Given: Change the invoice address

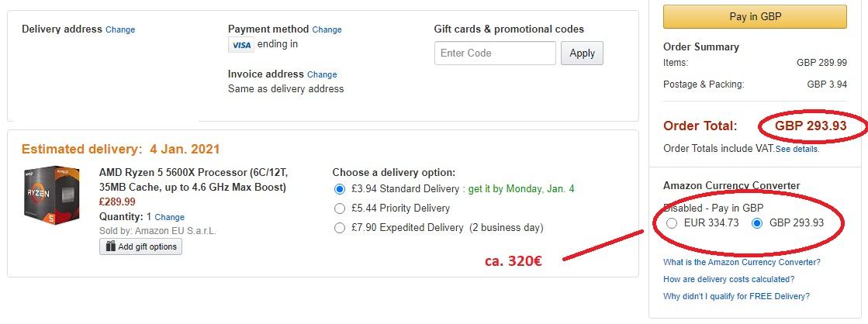Looking at the screenshot, I should coord(322,74).
